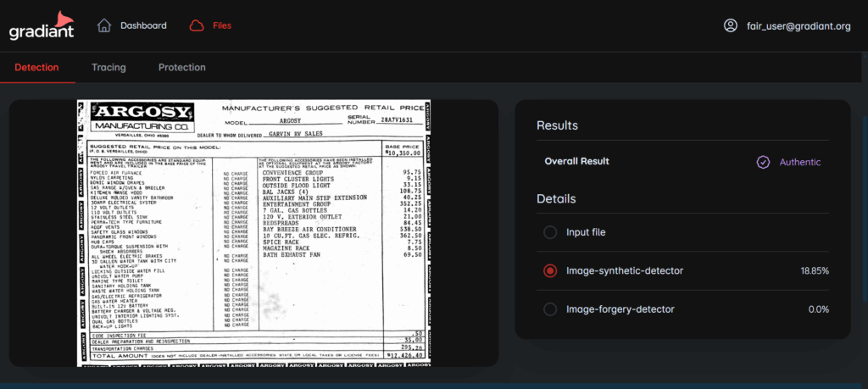Click the gradiant logo
The height and width of the screenshot is (389, 868).
[42, 25]
